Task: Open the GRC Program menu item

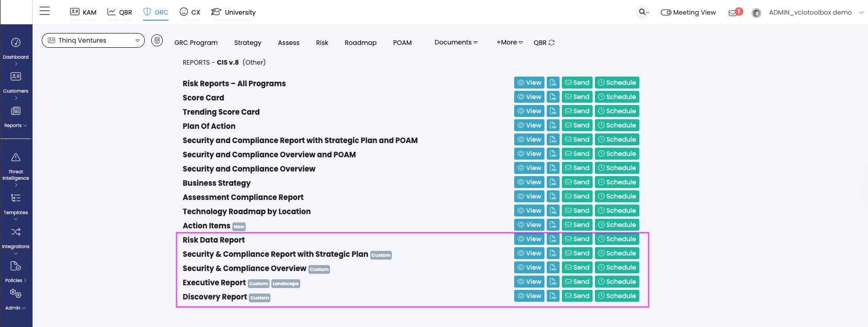Action: pyautogui.click(x=196, y=43)
